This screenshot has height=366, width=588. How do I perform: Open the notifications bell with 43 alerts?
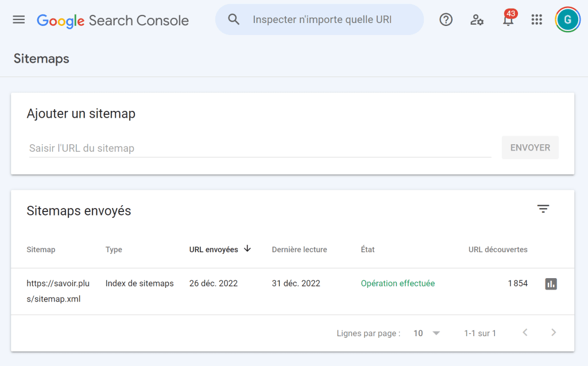(508, 20)
